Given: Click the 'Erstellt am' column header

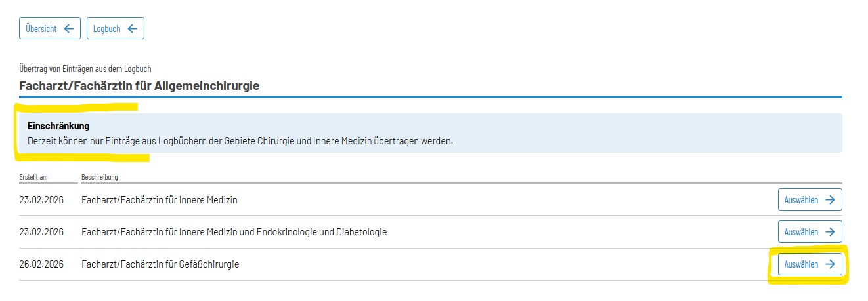Looking at the screenshot, I should [x=33, y=177].
